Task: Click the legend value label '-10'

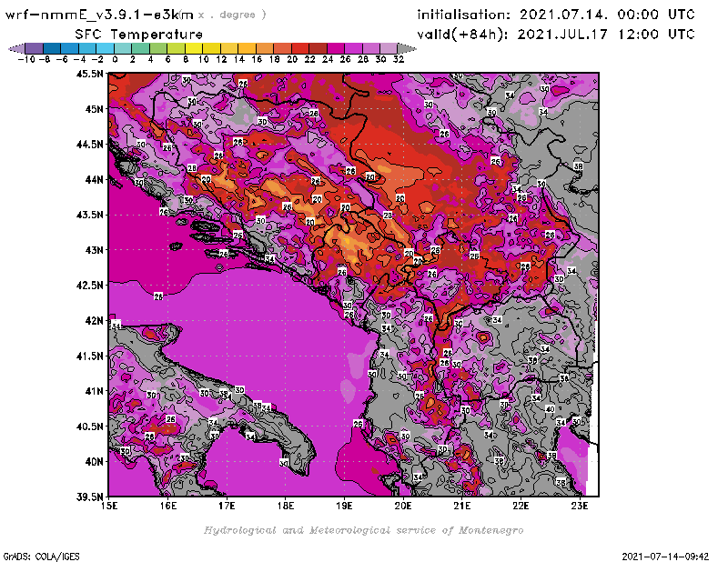Action: pos(26,59)
